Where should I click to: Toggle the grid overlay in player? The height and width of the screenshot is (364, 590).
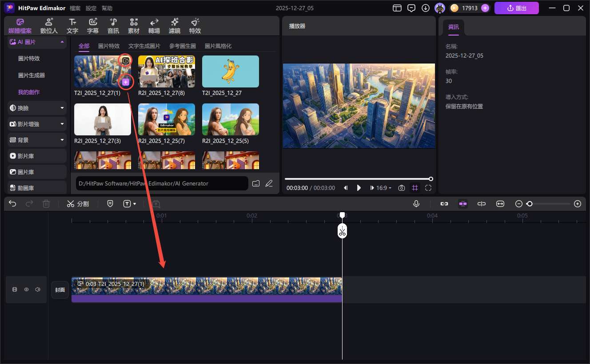tap(415, 188)
